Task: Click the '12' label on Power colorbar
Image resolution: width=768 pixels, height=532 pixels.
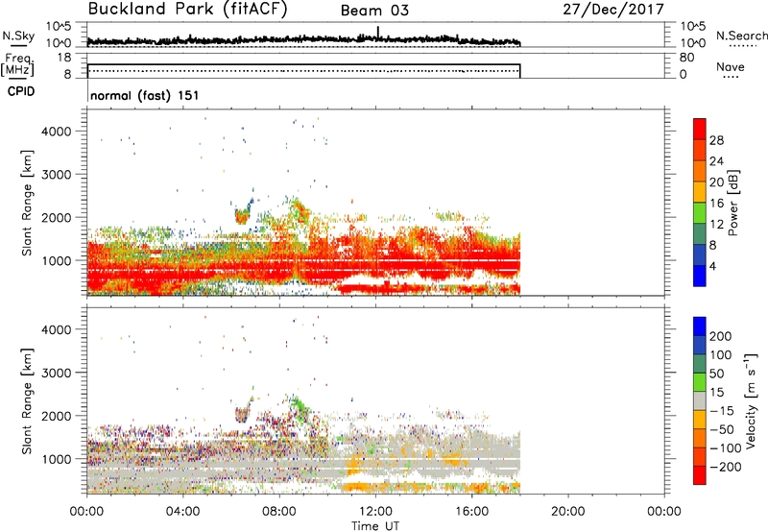Action: [x=716, y=224]
